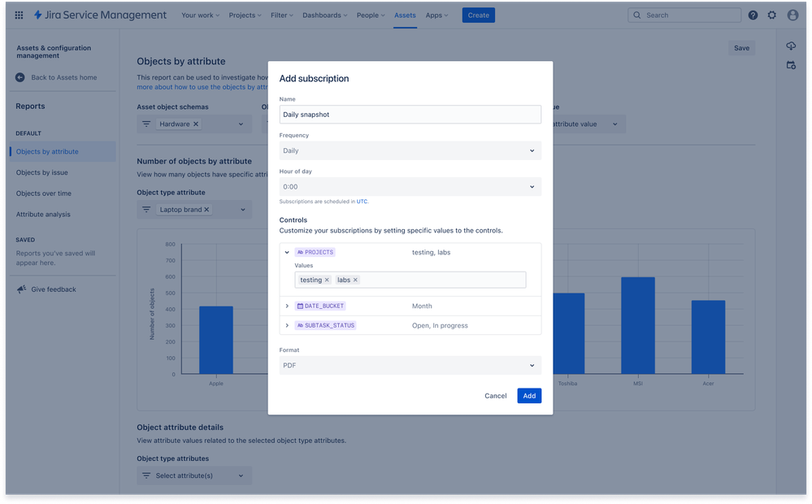
Task: Remove the Laptop brand tag
Action: (x=206, y=209)
